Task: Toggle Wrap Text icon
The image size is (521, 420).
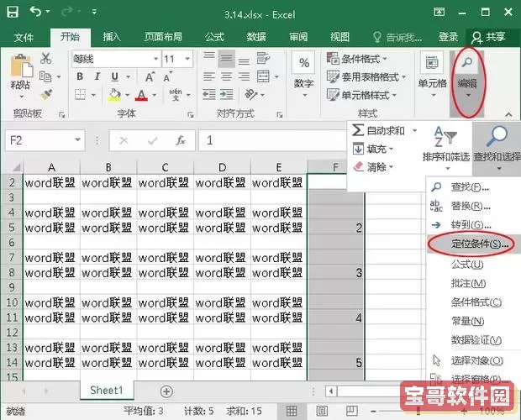Action: (x=263, y=58)
